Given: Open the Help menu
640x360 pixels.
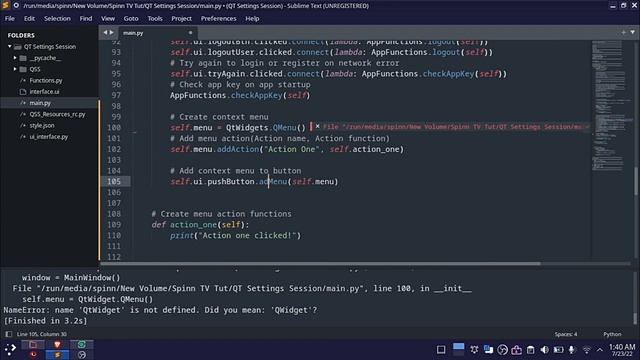Looking at the screenshot, I should pos(252,18).
